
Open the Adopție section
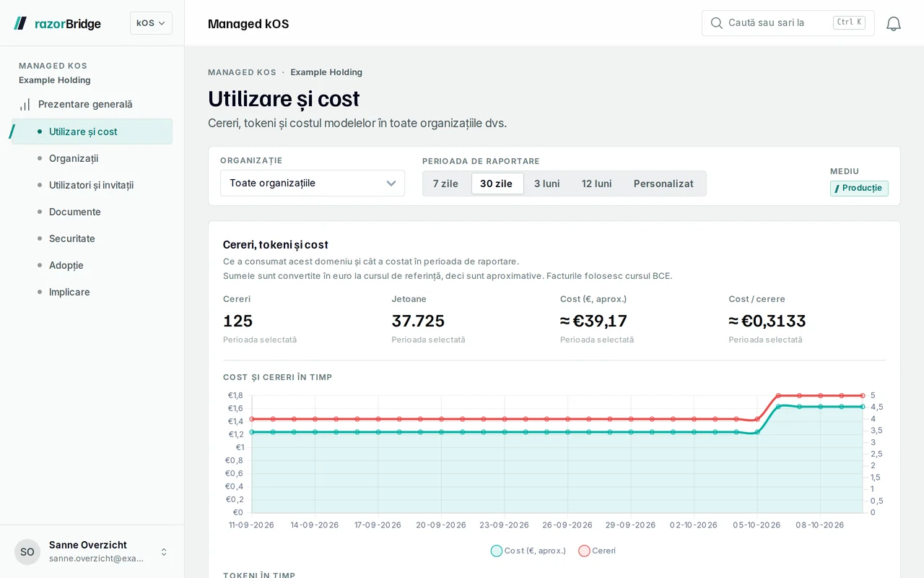click(x=92, y=265)
